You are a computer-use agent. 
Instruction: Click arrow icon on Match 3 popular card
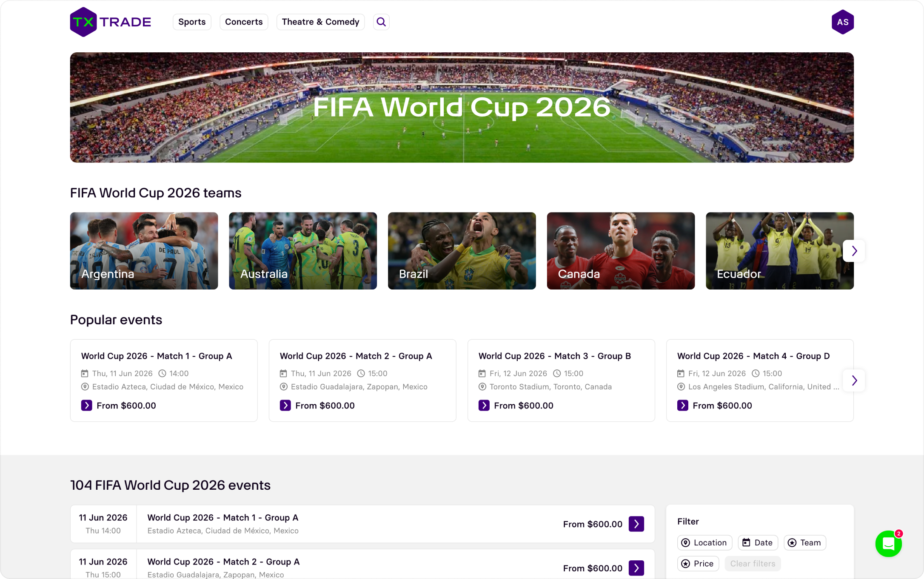click(x=484, y=405)
